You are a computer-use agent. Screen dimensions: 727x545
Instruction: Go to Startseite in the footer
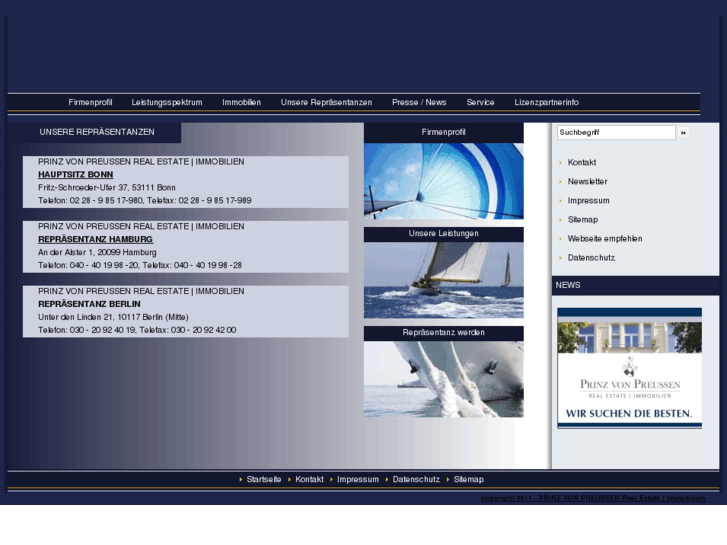point(263,479)
